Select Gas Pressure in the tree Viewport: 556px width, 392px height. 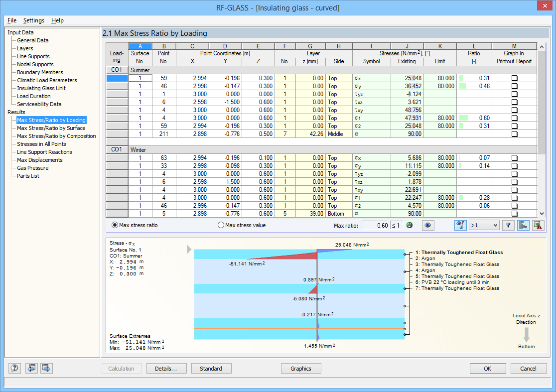(32, 168)
